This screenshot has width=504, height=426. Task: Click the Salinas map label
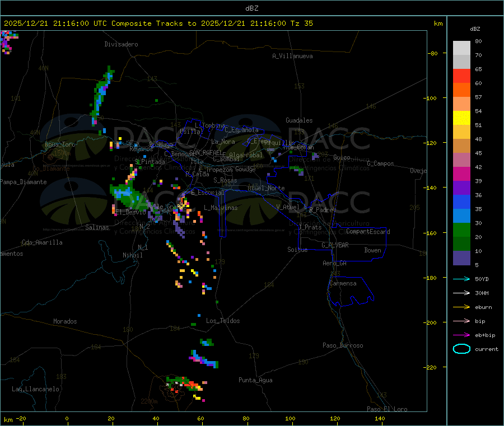(97, 227)
